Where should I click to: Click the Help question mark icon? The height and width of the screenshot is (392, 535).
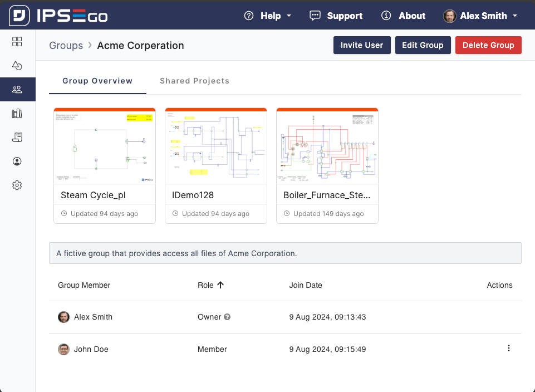coord(248,16)
